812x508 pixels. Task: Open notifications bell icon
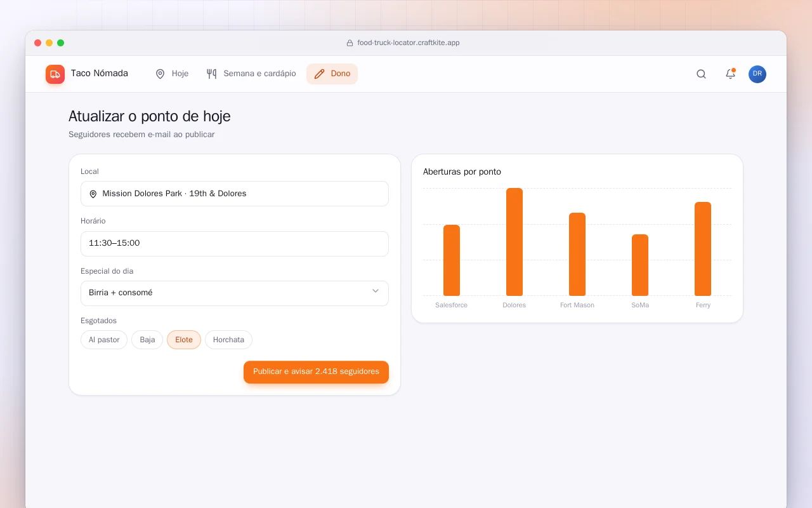730,74
